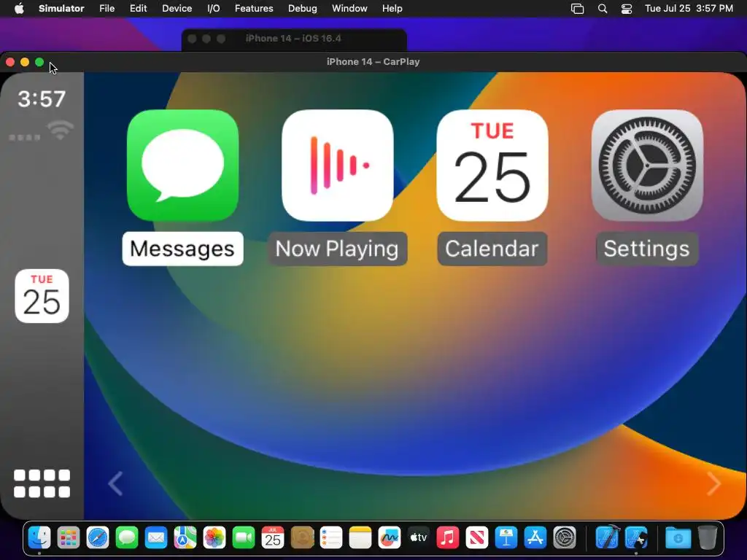Open the Messages app in CarPlay
This screenshot has height=560, width=747.
point(183,166)
